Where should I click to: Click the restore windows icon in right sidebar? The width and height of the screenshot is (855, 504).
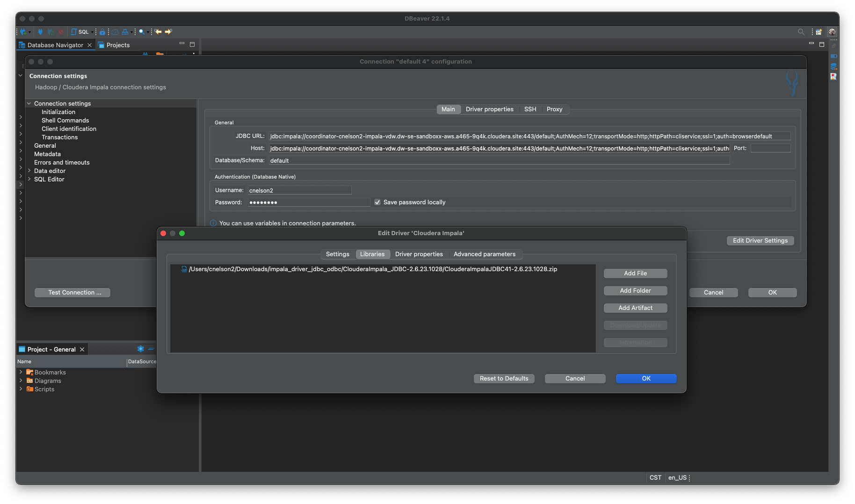coord(833,46)
